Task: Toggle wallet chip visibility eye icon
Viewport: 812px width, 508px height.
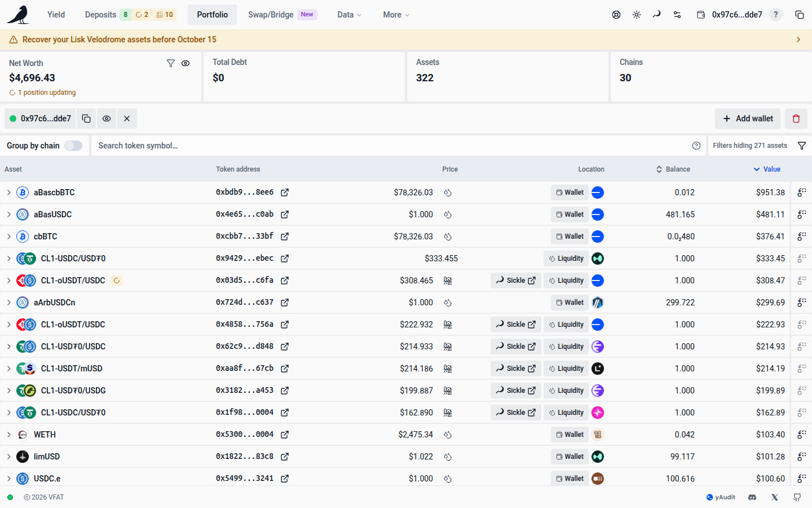Action: 107,119
